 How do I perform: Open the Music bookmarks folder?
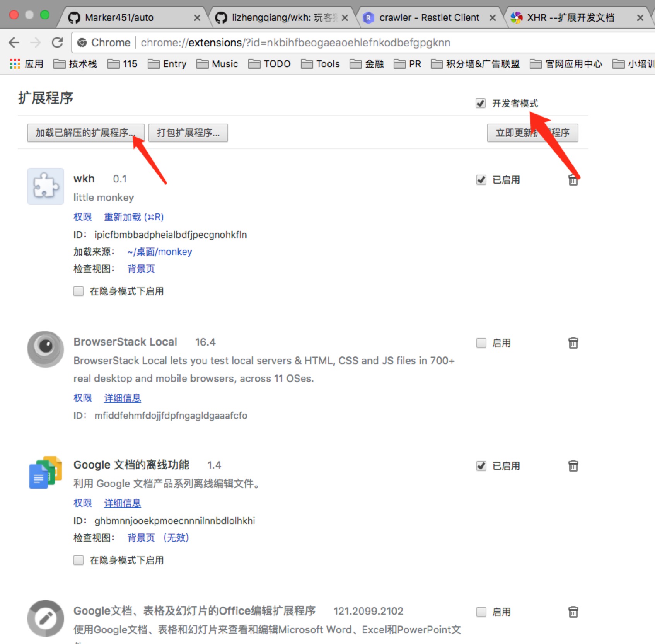coord(217,64)
